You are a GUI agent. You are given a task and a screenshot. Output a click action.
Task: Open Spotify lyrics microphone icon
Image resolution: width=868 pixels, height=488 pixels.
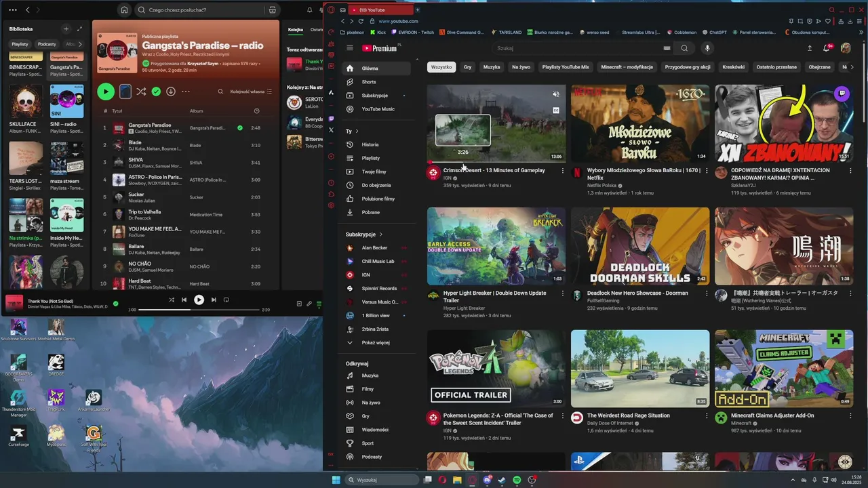(x=309, y=304)
